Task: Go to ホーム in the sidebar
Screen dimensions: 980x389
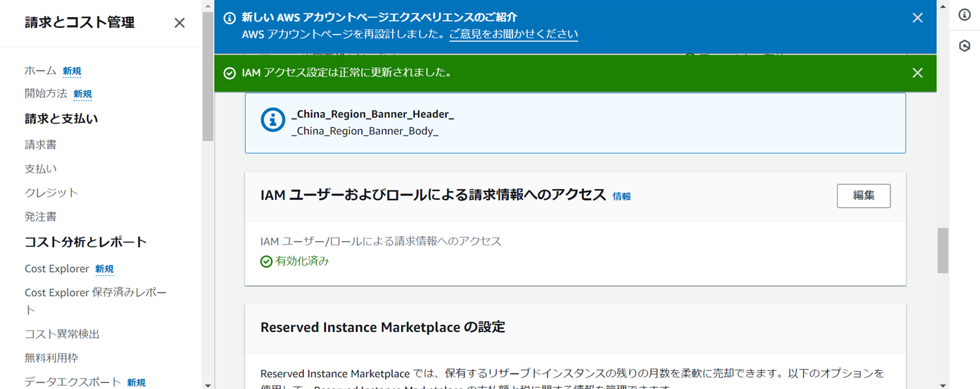Action: [x=41, y=71]
